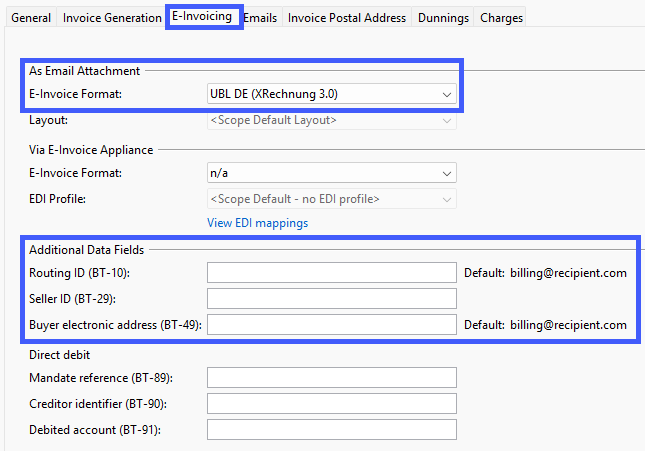The height and width of the screenshot is (451, 645).
Task: Click the default email text beside Routing ID
Action: (x=568, y=273)
